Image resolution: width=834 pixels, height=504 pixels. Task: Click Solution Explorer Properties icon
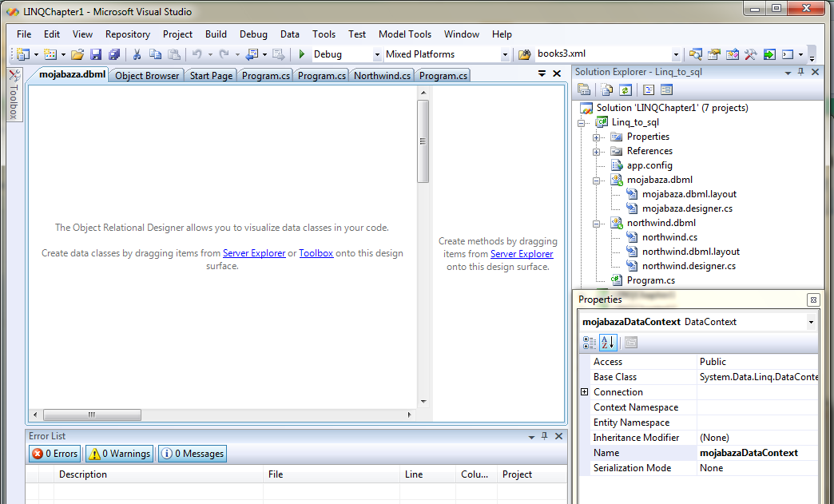584,89
